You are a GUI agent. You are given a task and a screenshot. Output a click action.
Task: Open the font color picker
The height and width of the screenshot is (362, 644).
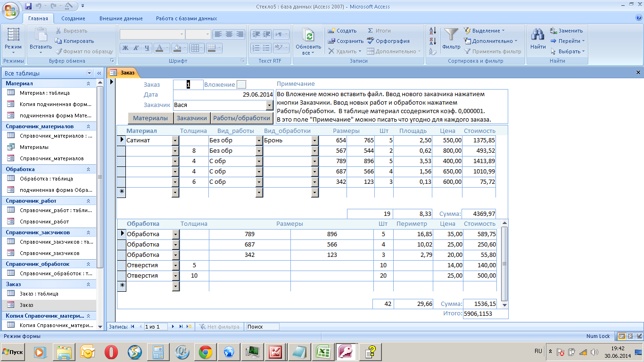click(x=162, y=48)
